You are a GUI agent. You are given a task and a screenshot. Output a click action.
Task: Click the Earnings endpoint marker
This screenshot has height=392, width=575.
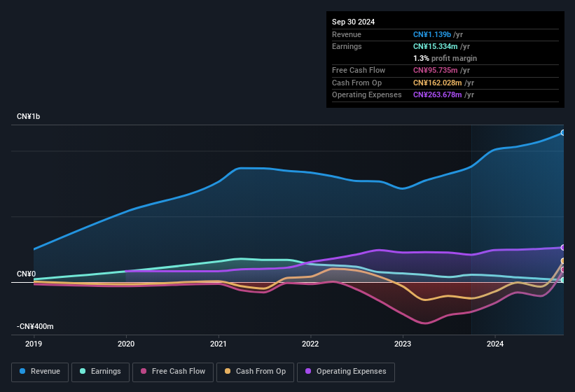[x=563, y=280]
